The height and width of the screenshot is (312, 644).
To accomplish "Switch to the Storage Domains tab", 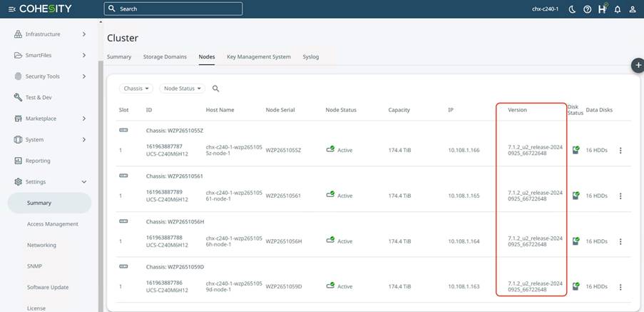I will [165, 56].
